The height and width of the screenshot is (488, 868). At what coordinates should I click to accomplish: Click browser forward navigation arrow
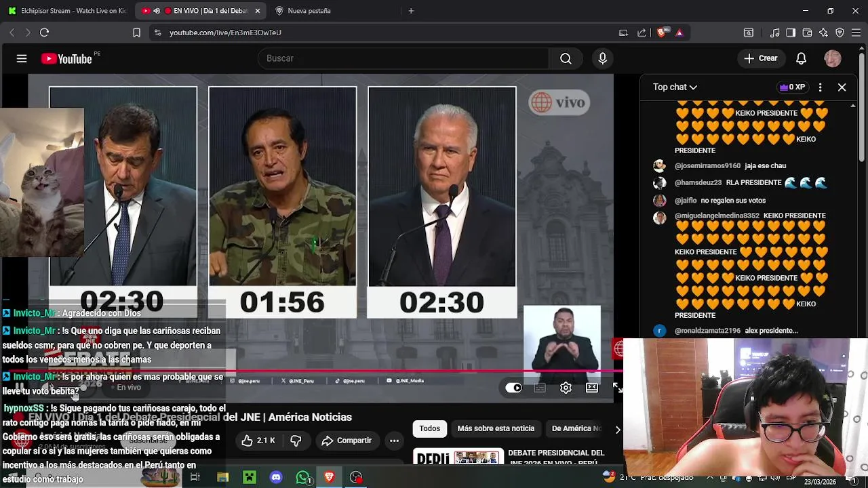coord(28,33)
